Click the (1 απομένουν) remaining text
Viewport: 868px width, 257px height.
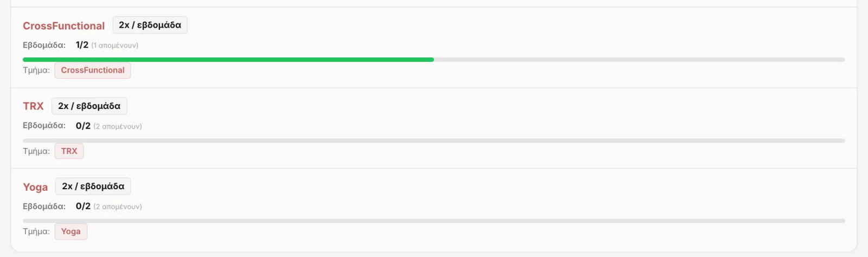tap(114, 46)
